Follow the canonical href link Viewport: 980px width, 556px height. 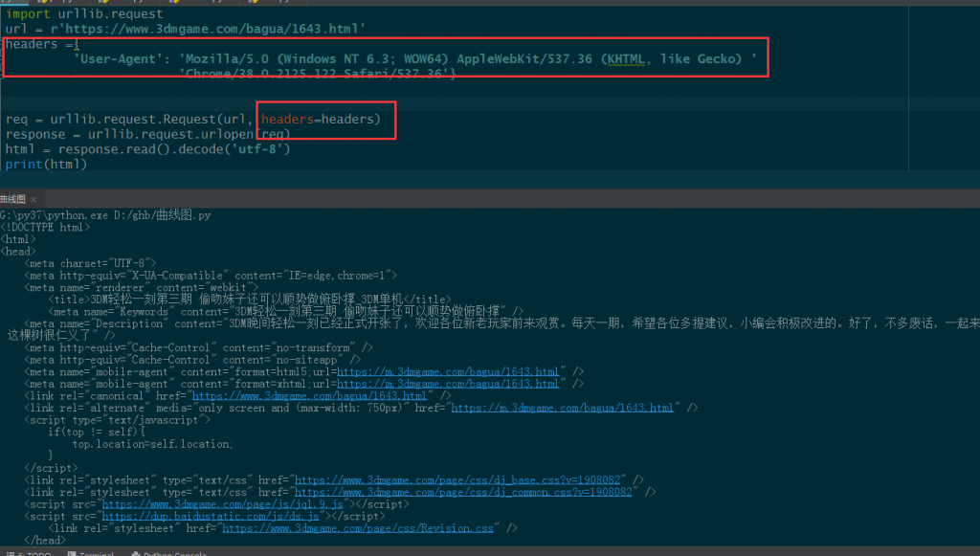(x=309, y=395)
